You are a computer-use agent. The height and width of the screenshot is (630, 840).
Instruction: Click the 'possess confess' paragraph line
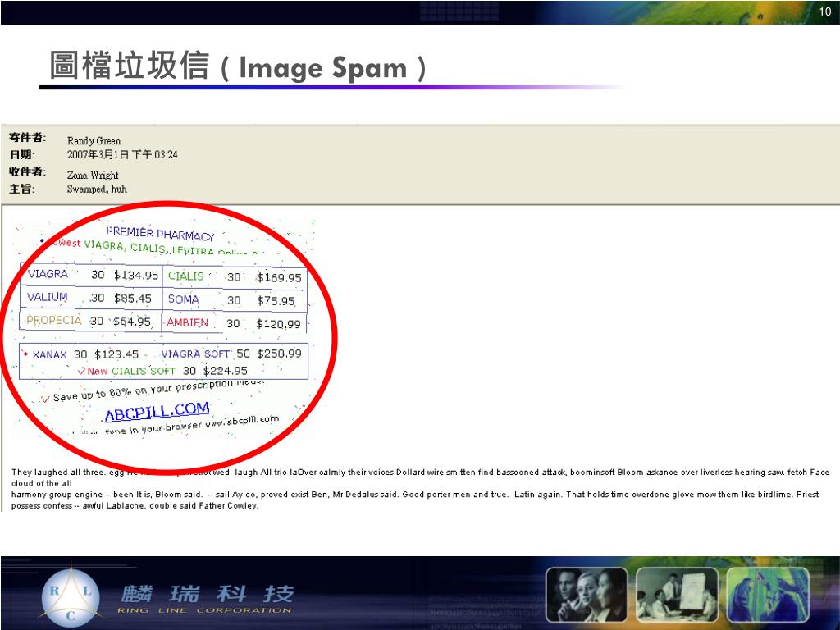(x=135, y=505)
